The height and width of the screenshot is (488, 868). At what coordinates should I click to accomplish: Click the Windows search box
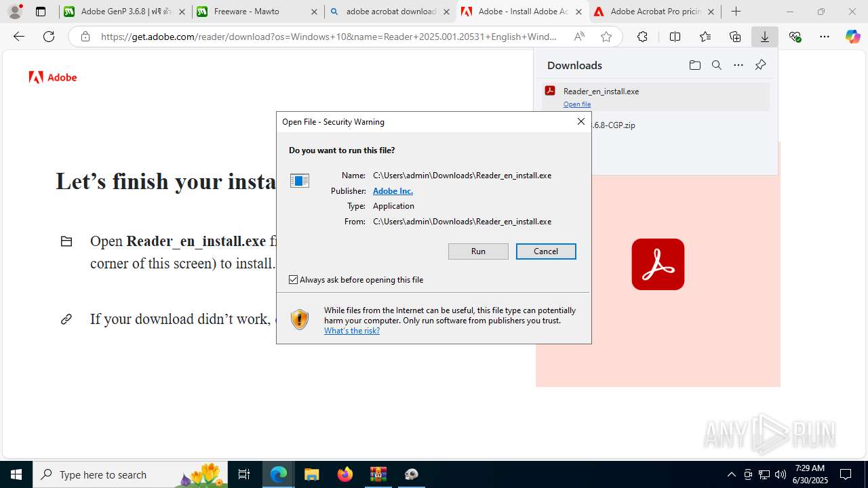tap(130, 474)
